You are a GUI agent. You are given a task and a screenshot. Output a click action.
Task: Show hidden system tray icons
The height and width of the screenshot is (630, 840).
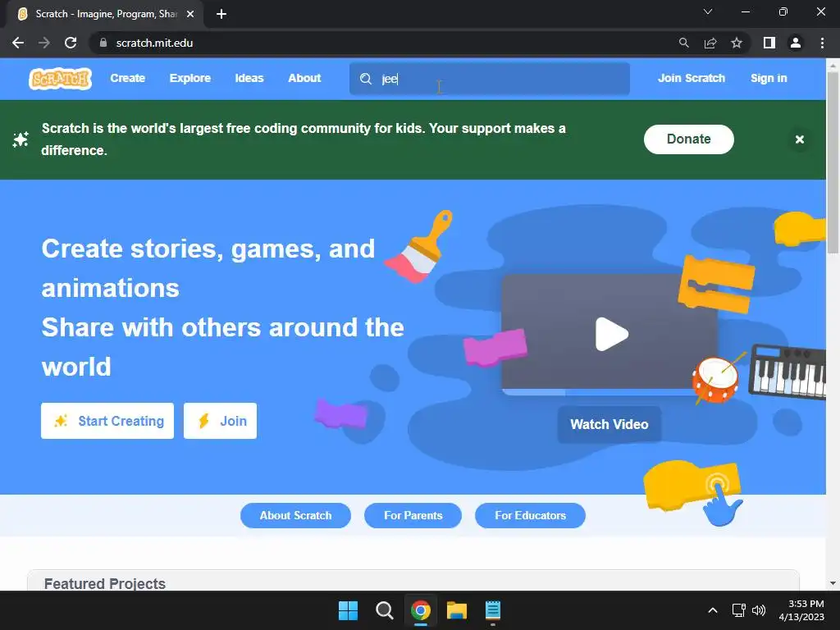tap(713, 610)
